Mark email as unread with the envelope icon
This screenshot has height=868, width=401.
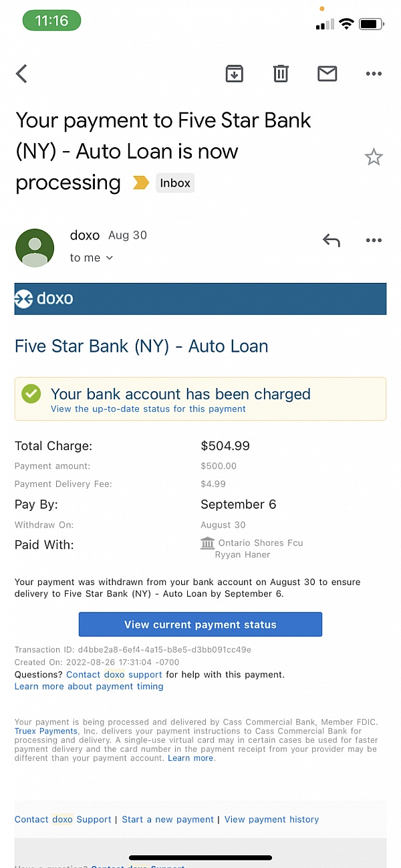coord(327,74)
